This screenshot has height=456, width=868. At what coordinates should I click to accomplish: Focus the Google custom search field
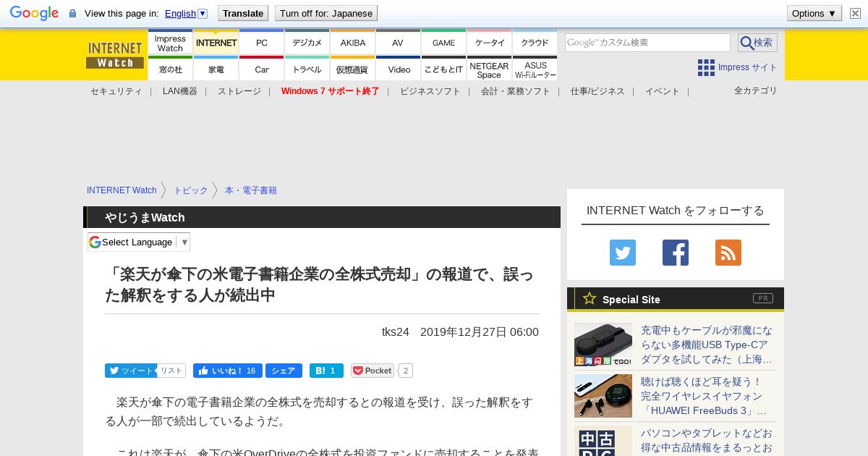pyautogui.click(x=647, y=43)
